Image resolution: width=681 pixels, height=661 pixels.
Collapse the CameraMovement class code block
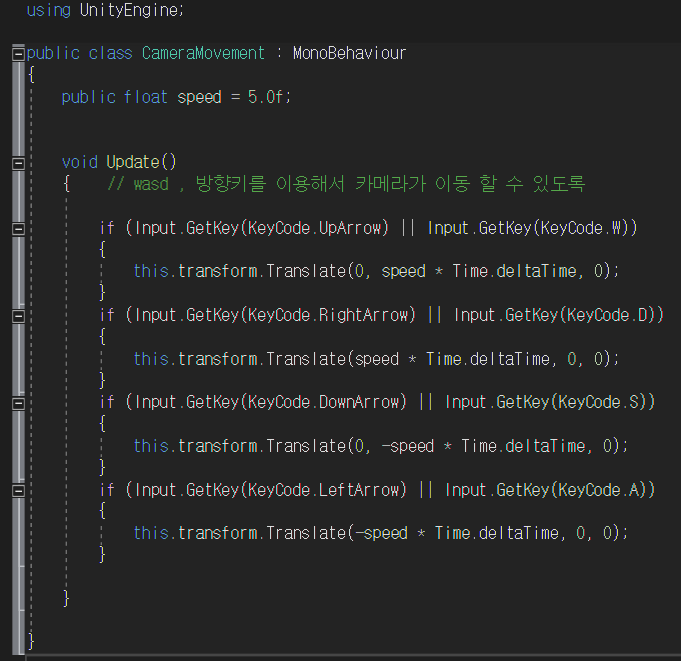pos(18,54)
